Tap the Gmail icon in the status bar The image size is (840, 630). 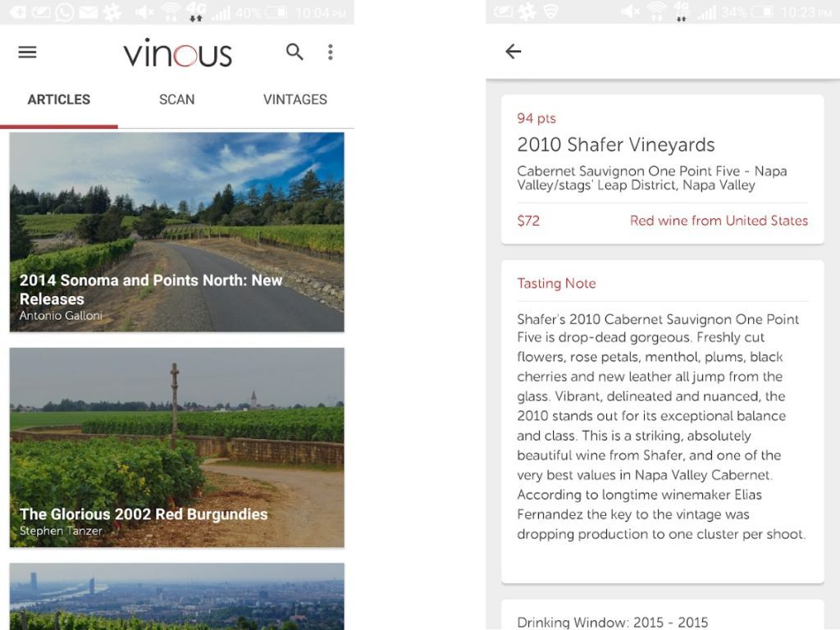coord(89,11)
